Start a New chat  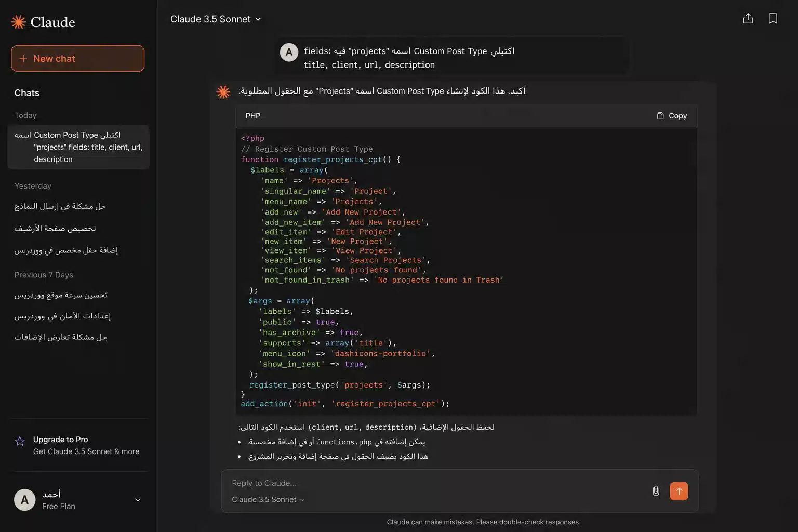tap(78, 59)
